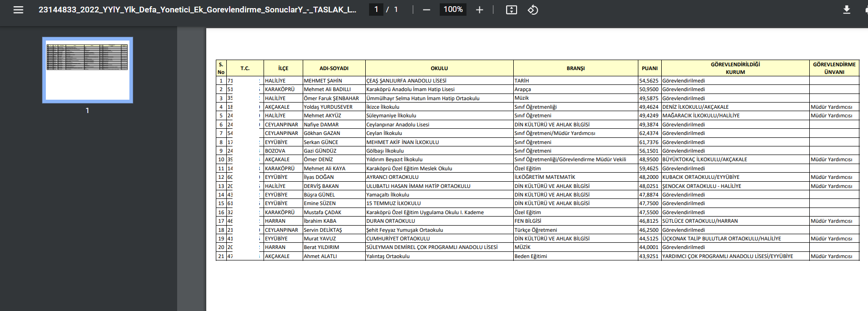Click the name MEHMET ŞAHİN in row 1
Viewport: 868px width, 311px height.
[323, 81]
